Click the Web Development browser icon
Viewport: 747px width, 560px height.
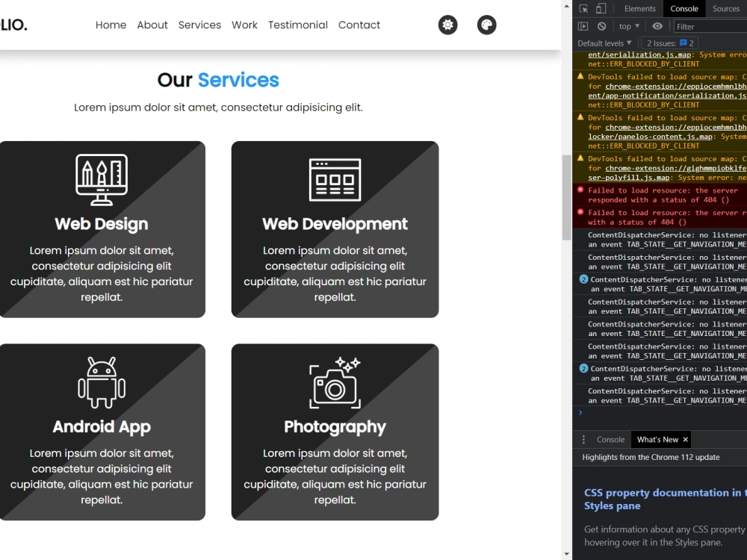335,180
